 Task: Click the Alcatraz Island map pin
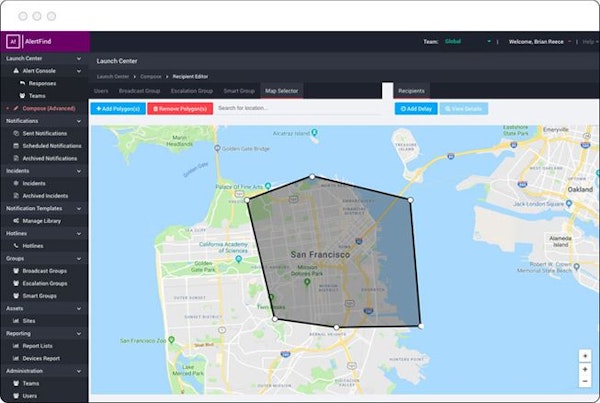pyautogui.click(x=314, y=132)
